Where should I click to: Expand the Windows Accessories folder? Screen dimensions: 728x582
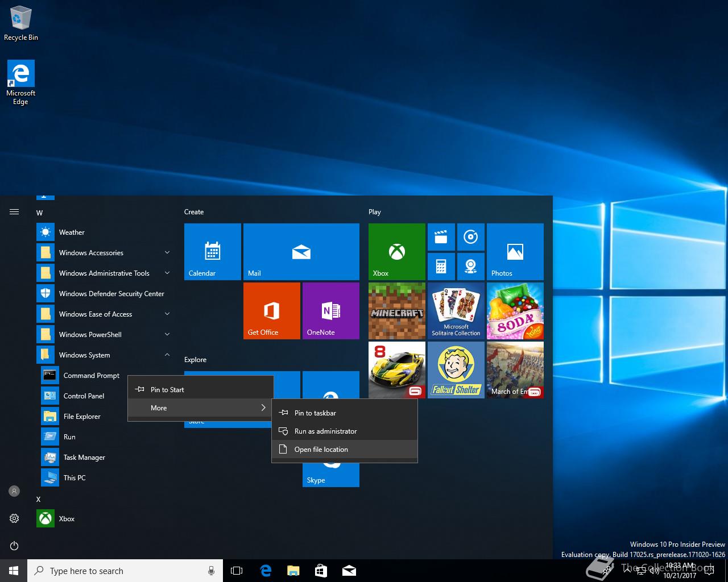(x=91, y=253)
